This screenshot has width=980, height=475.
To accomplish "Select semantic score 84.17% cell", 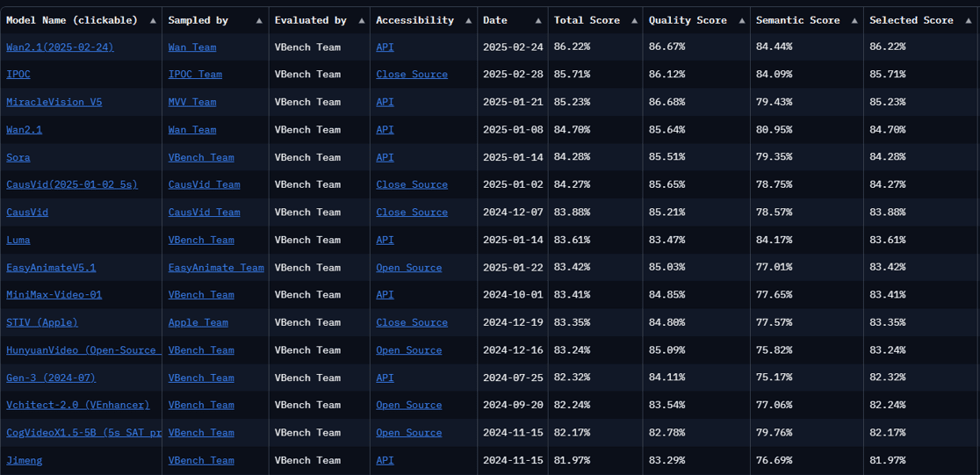I will (x=806, y=240).
